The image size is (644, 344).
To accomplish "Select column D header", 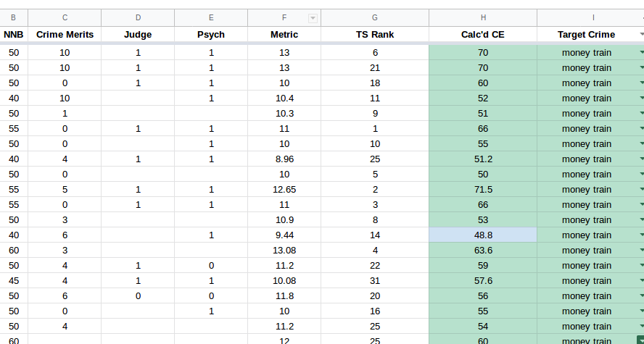I will point(138,17).
